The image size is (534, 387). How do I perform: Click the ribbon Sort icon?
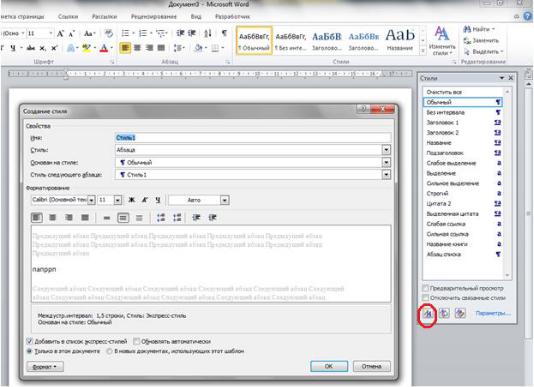[208, 33]
